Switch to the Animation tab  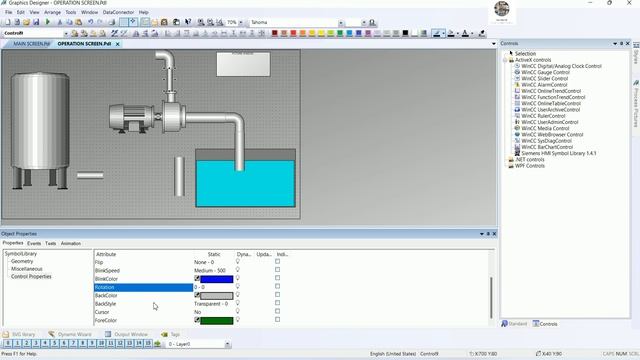(x=71, y=243)
